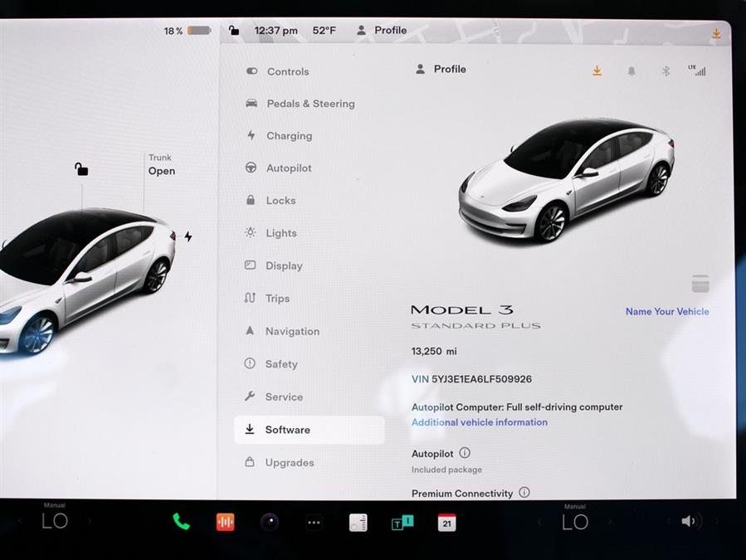
Task: Tap the orange download icon in status bar corner
Action: (x=716, y=34)
